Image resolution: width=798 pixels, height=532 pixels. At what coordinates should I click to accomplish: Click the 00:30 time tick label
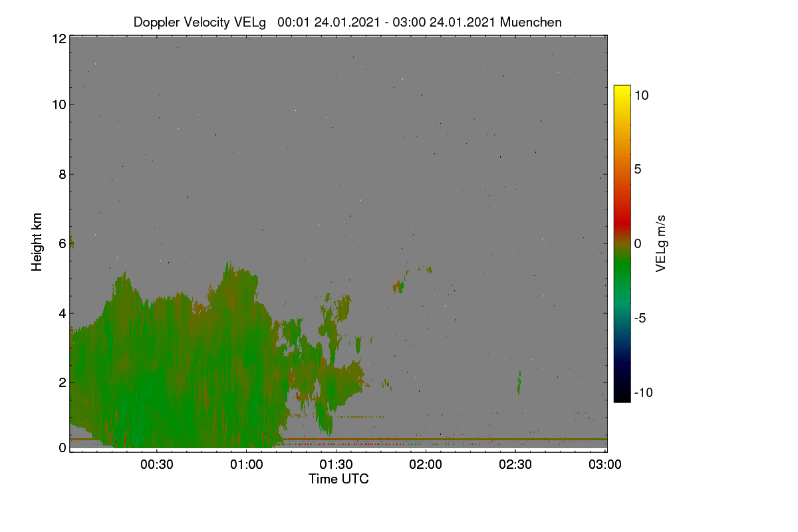click(x=157, y=465)
